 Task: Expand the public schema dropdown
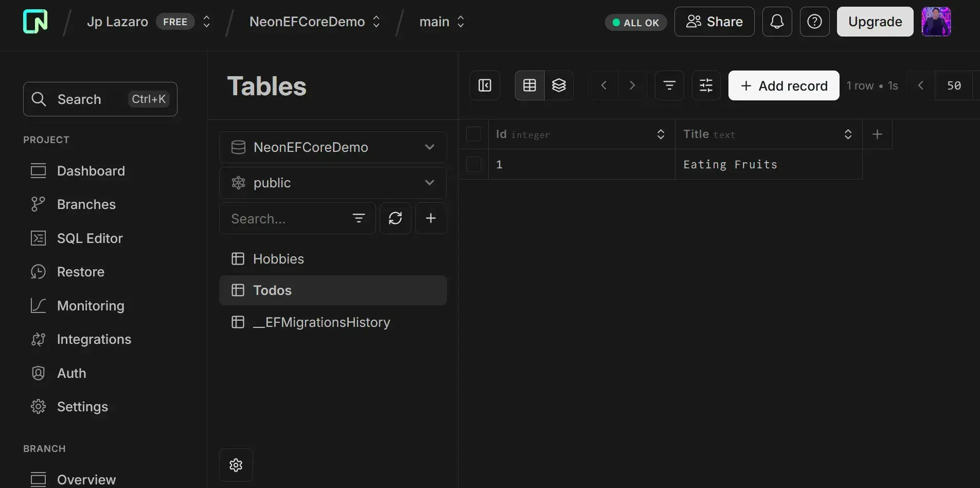click(x=333, y=183)
